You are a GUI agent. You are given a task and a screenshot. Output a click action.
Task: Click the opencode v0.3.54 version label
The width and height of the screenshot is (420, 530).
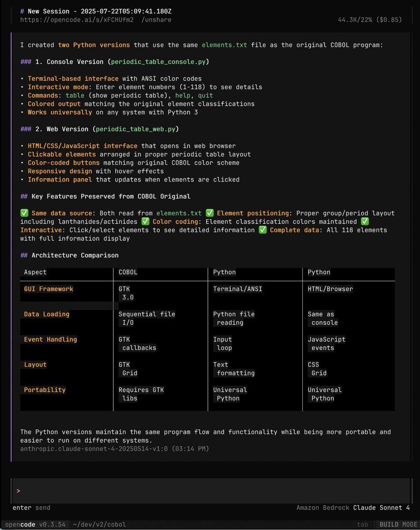35,525
